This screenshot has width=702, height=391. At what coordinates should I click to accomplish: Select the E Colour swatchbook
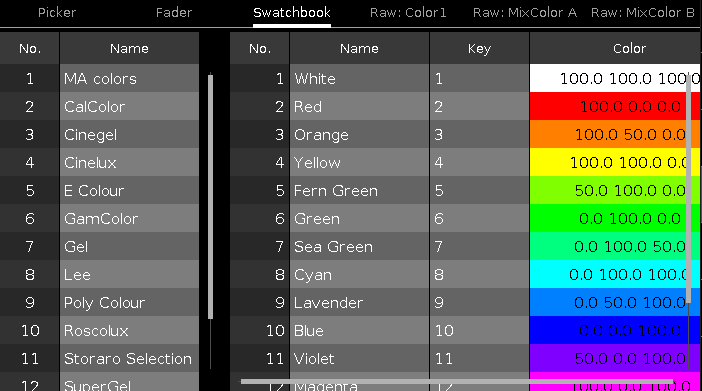pyautogui.click(x=129, y=190)
